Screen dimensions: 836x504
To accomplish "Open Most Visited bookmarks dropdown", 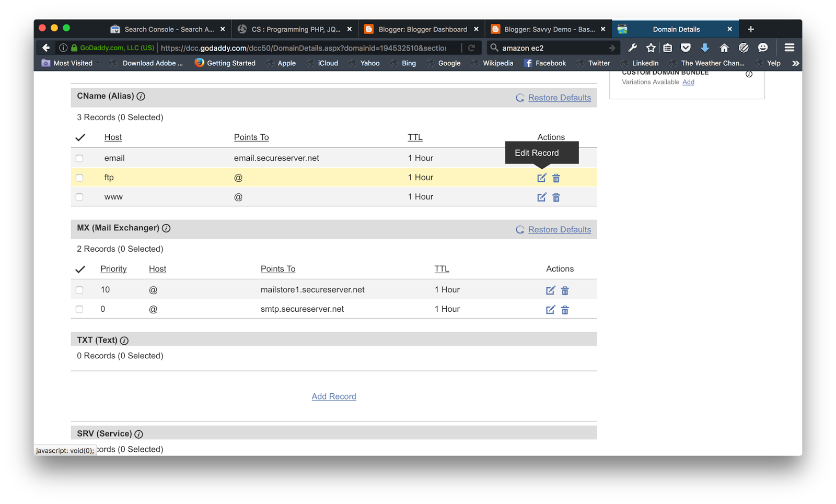I will tap(71, 63).
